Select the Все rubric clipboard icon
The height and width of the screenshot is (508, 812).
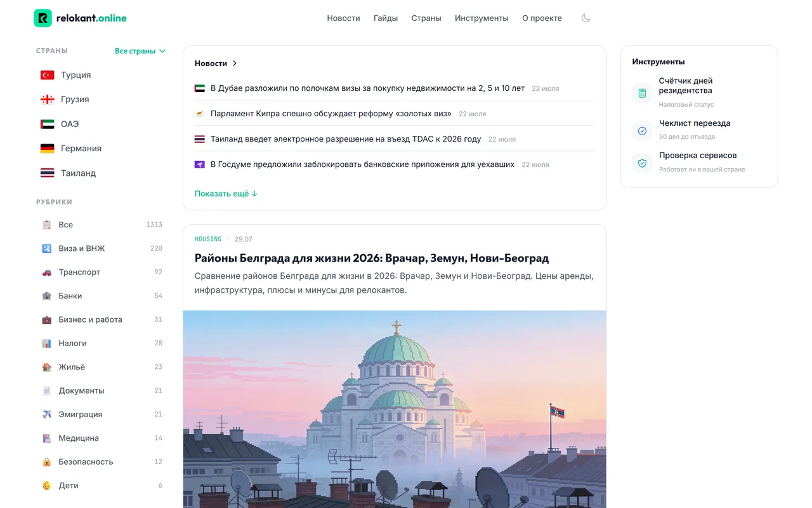tap(46, 225)
